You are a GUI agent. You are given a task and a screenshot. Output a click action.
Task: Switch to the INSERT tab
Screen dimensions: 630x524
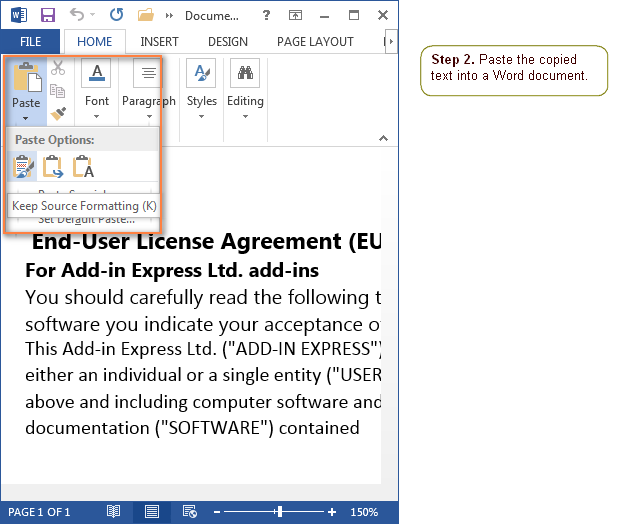[159, 41]
